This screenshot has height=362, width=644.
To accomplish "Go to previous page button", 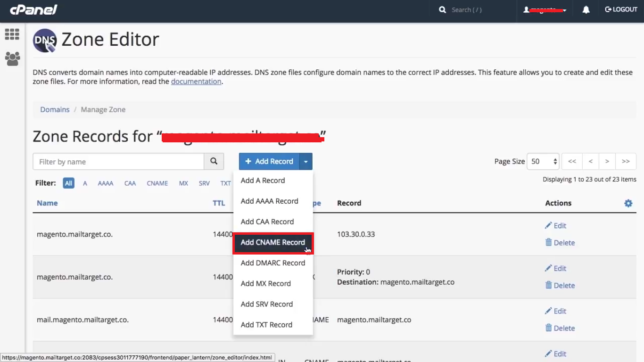I will [590, 161].
